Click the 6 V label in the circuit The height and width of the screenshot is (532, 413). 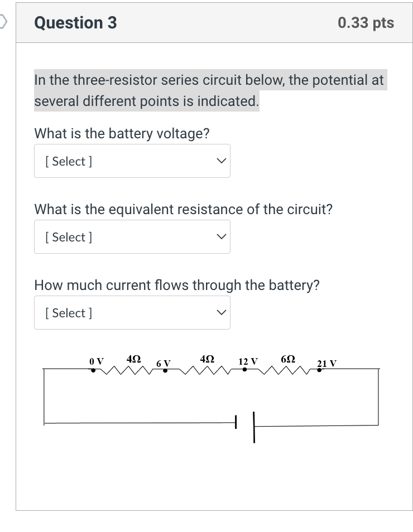click(x=164, y=363)
